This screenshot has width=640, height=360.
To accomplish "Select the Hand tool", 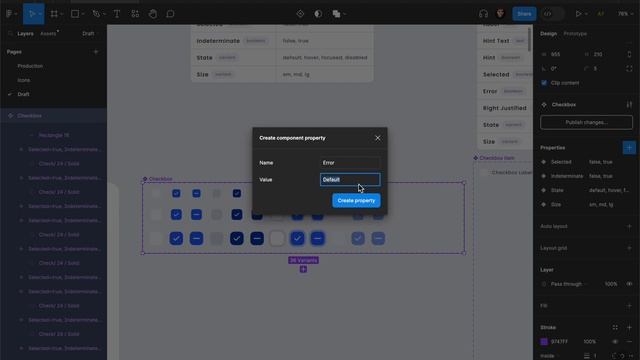I will pyautogui.click(x=153, y=14).
